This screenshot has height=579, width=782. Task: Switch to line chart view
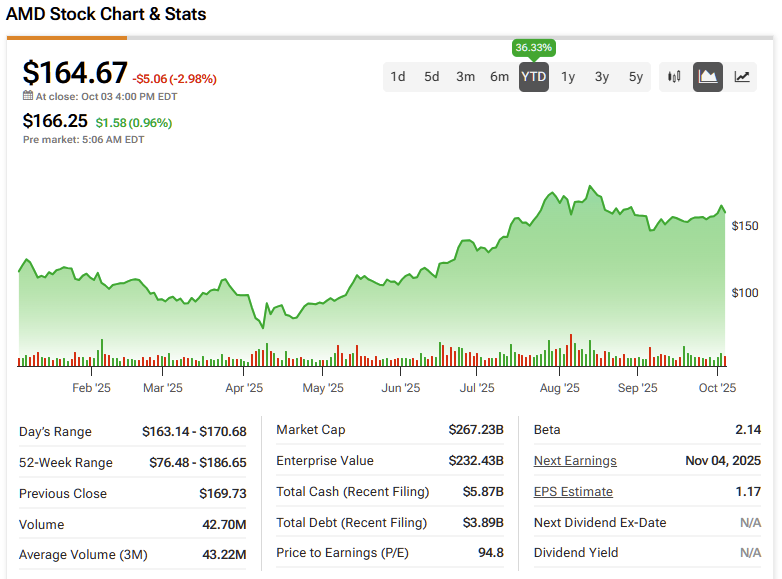[x=742, y=77]
